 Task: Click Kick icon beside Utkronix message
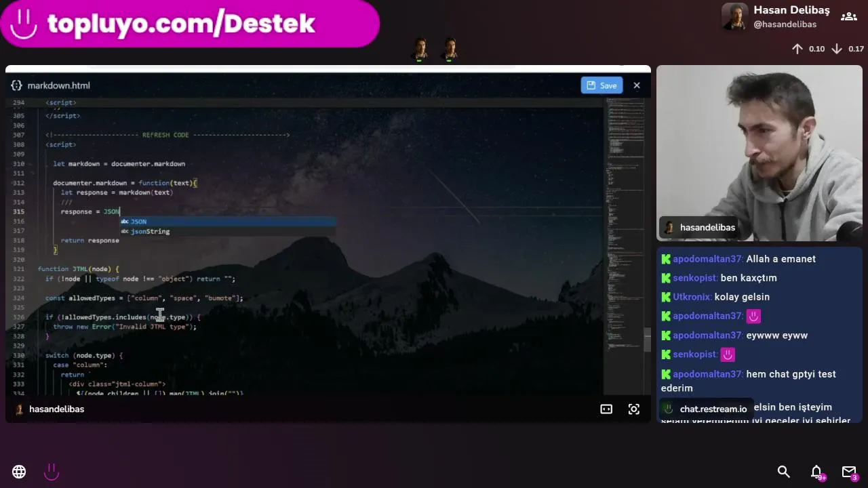666,297
